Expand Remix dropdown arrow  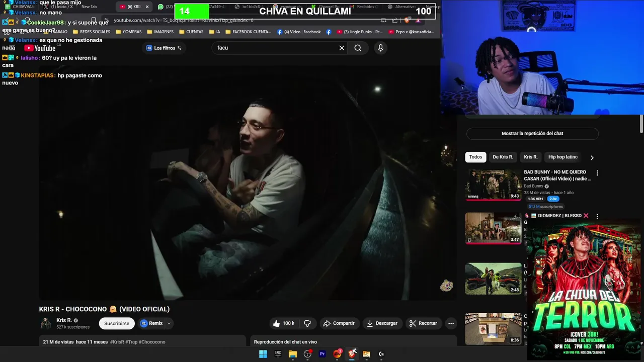click(169, 323)
